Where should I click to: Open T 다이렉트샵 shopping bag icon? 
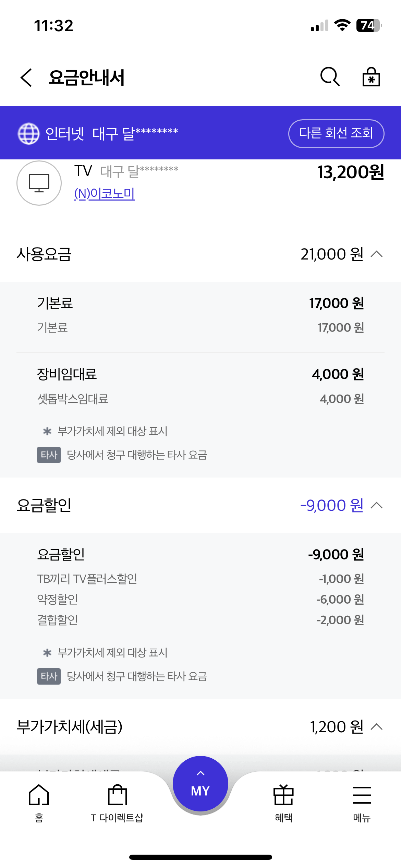118,795
